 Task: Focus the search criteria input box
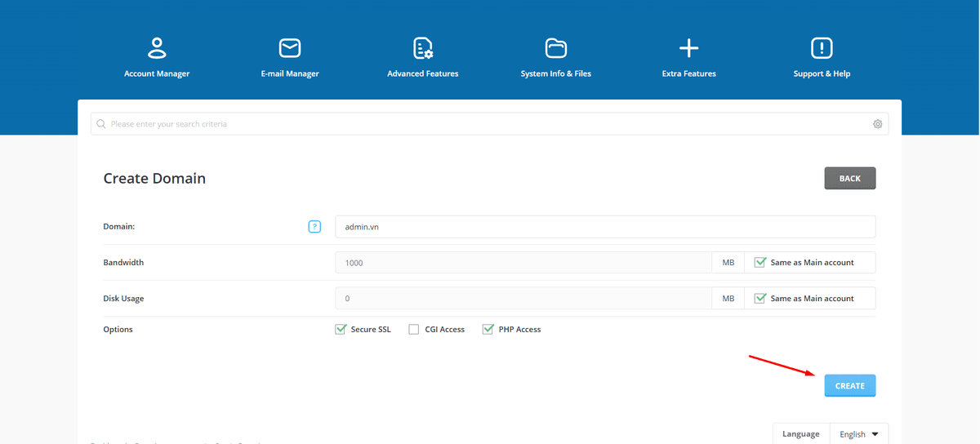[482, 124]
